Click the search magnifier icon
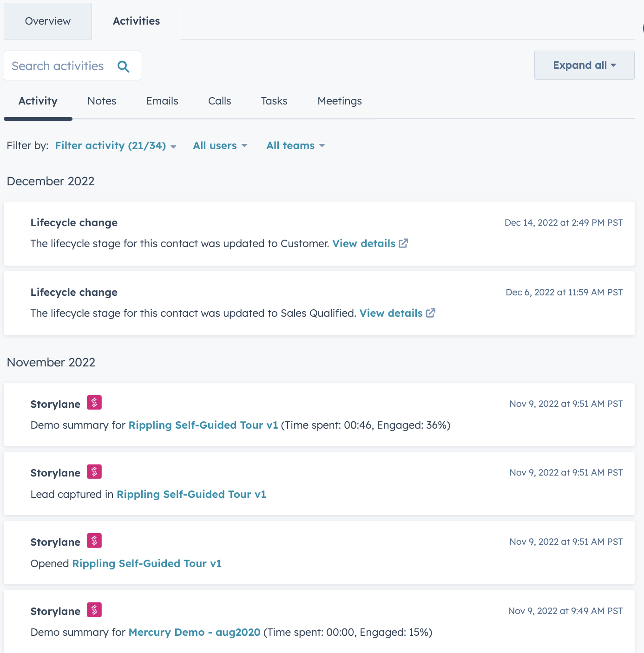Screen dimensions: 644x653 coord(123,66)
